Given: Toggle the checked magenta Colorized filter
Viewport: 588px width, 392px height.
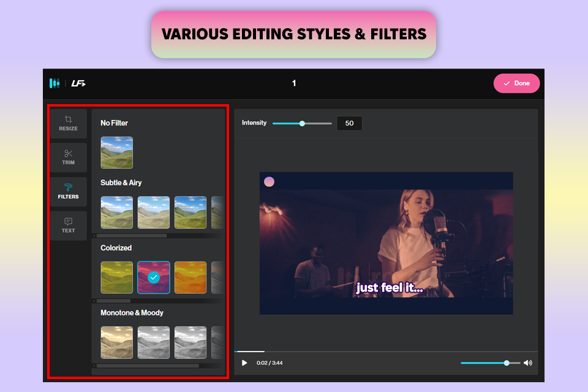Looking at the screenshot, I should point(153,277).
